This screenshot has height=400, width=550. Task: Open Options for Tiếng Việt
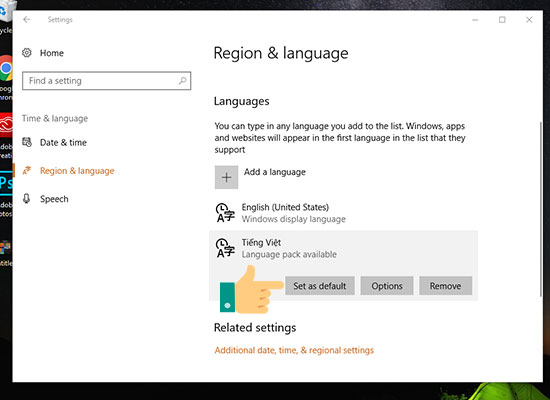(387, 286)
